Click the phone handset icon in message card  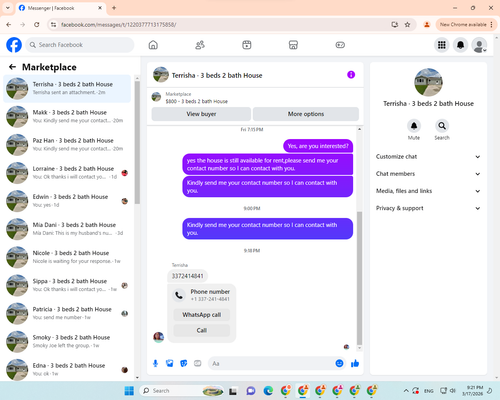179,295
